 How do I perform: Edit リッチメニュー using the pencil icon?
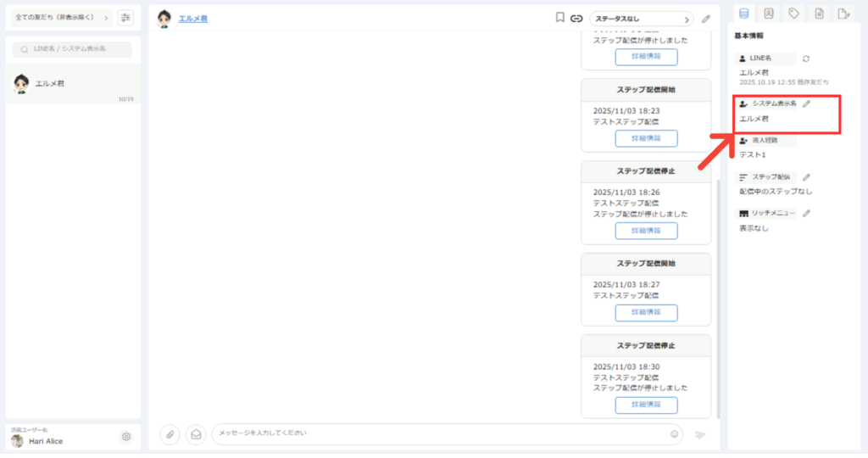click(x=806, y=213)
